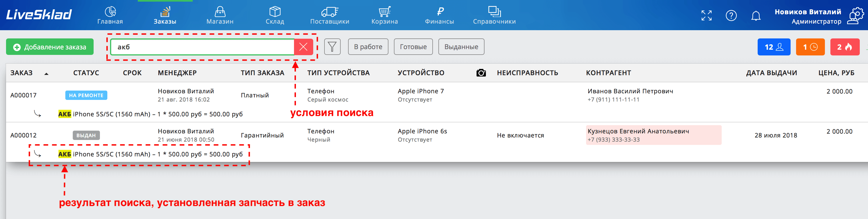The image size is (868, 219).
Task: Click АКБ part line under order A000017
Action: tap(150, 114)
